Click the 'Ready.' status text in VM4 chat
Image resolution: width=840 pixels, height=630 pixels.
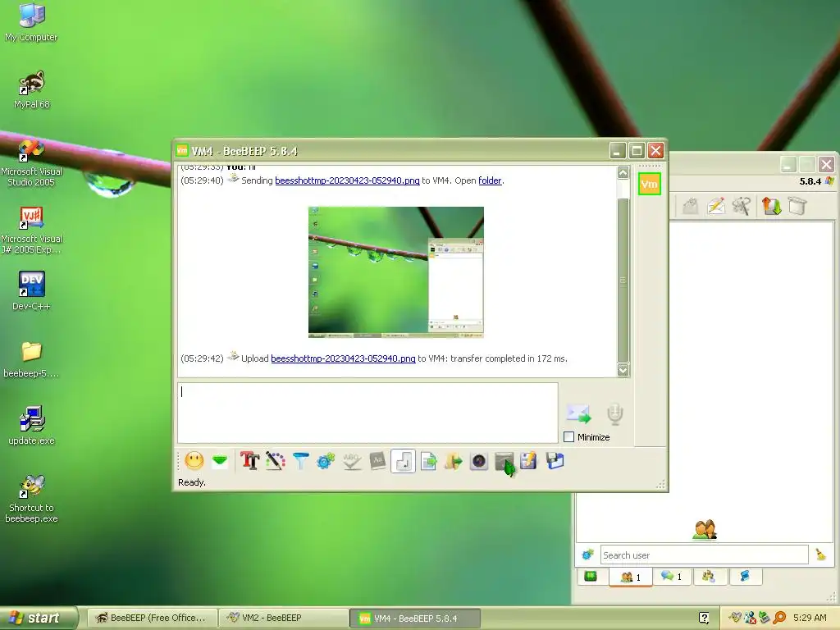click(x=192, y=482)
